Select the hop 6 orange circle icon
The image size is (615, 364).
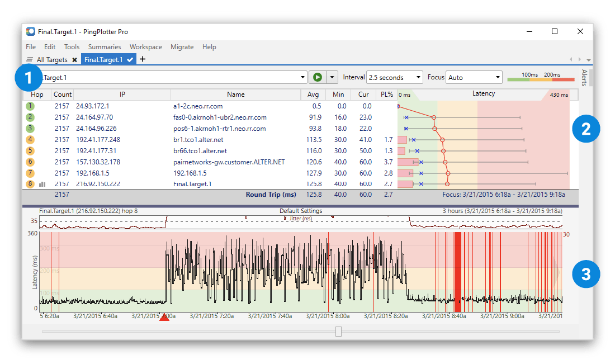[x=30, y=162]
